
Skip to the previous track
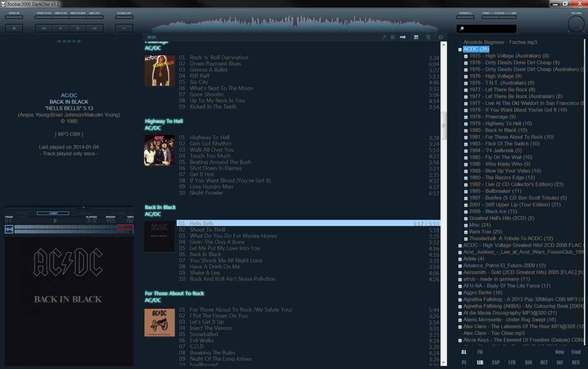(x=44, y=28)
